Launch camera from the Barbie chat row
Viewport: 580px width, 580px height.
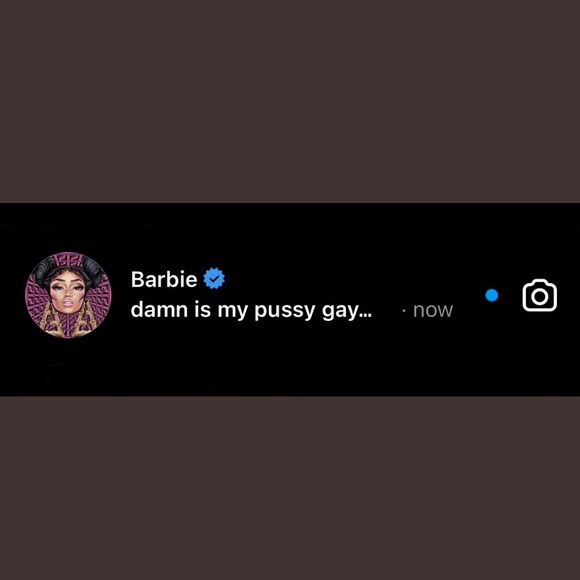click(x=540, y=295)
